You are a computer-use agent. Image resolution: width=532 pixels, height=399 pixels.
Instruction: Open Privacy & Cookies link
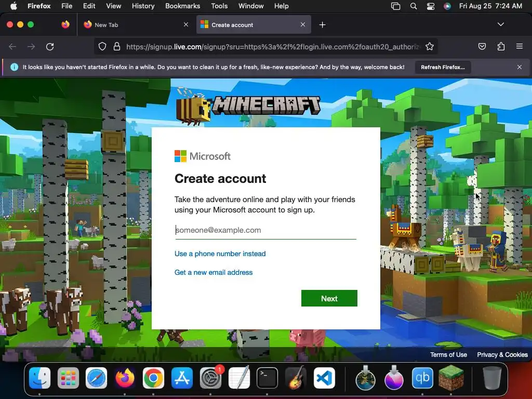pyautogui.click(x=502, y=354)
